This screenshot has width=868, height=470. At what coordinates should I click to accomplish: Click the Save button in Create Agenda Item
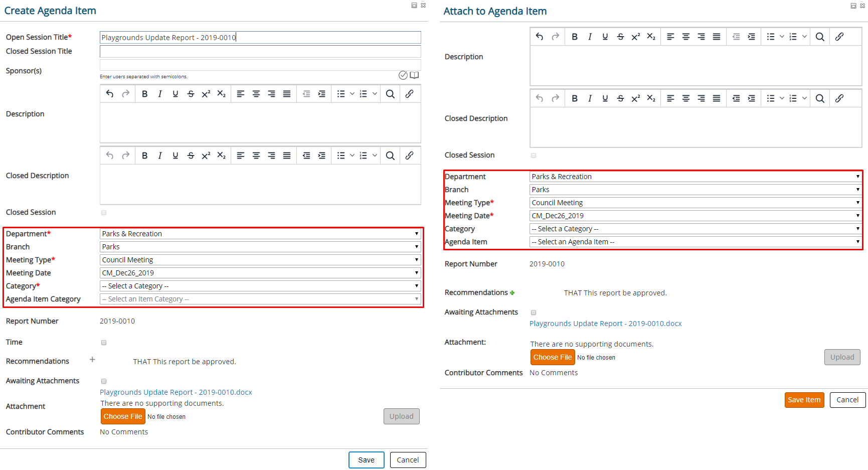tap(366, 460)
